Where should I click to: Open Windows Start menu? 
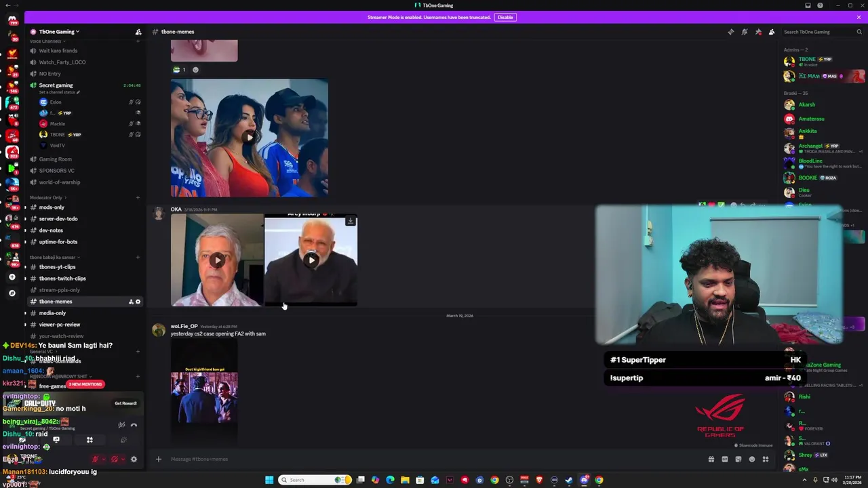(x=269, y=480)
